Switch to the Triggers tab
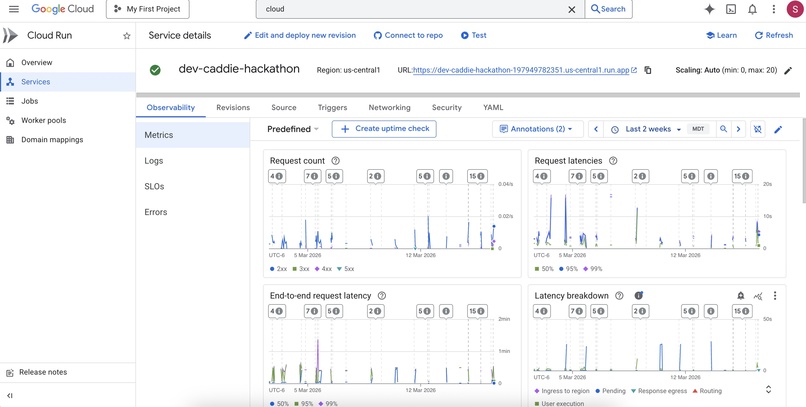Image resolution: width=806 pixels, height=407 pixels. coord(332,108)
